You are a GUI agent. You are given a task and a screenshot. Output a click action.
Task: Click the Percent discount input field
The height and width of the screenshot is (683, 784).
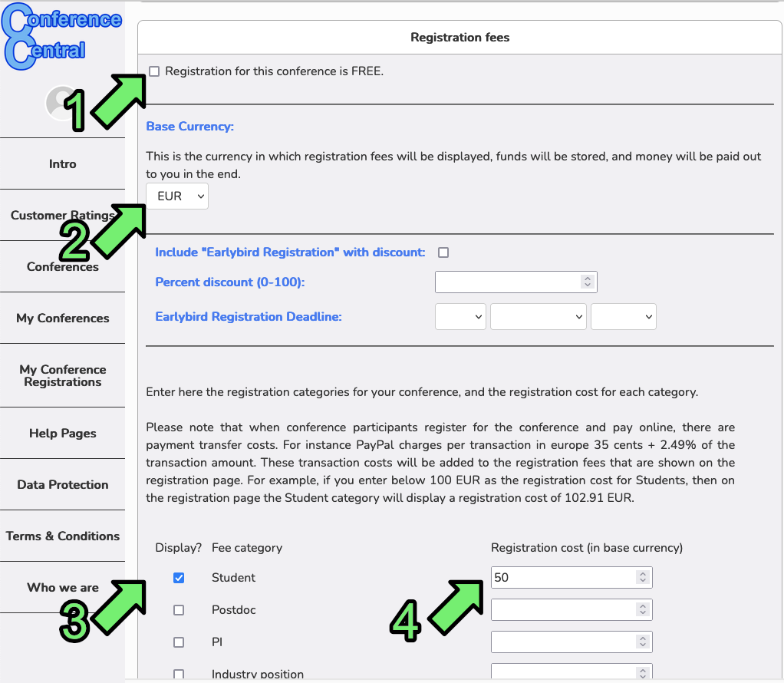click(516, 282)
